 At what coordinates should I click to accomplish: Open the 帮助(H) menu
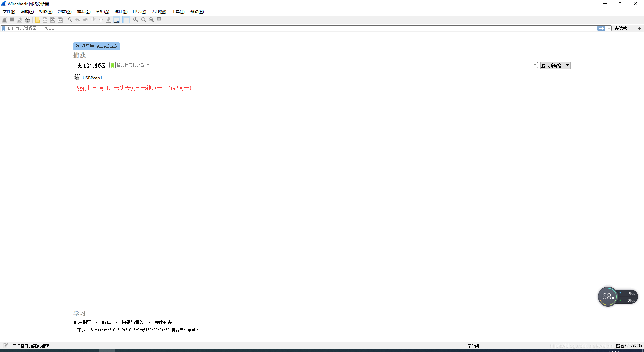coord(197,12)
